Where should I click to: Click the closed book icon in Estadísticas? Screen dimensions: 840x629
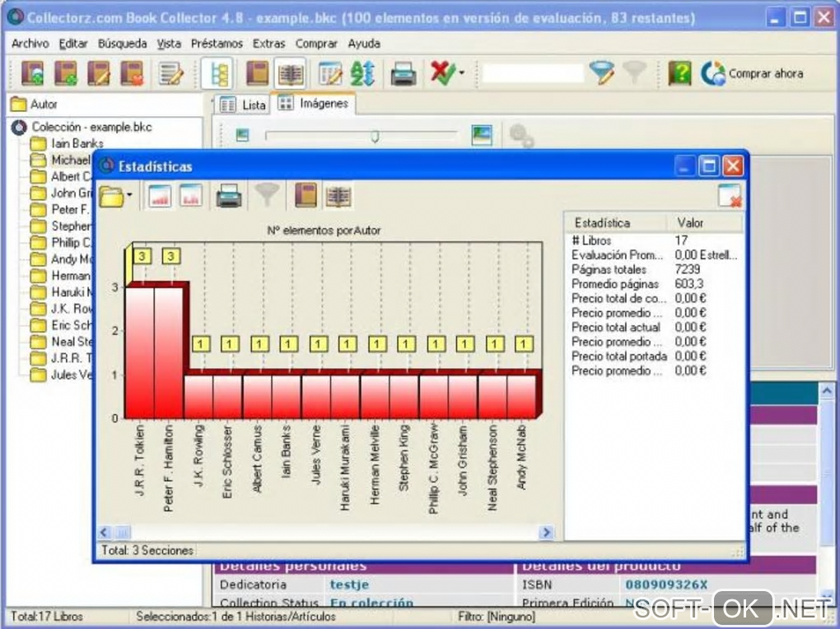tap(306, 195)
